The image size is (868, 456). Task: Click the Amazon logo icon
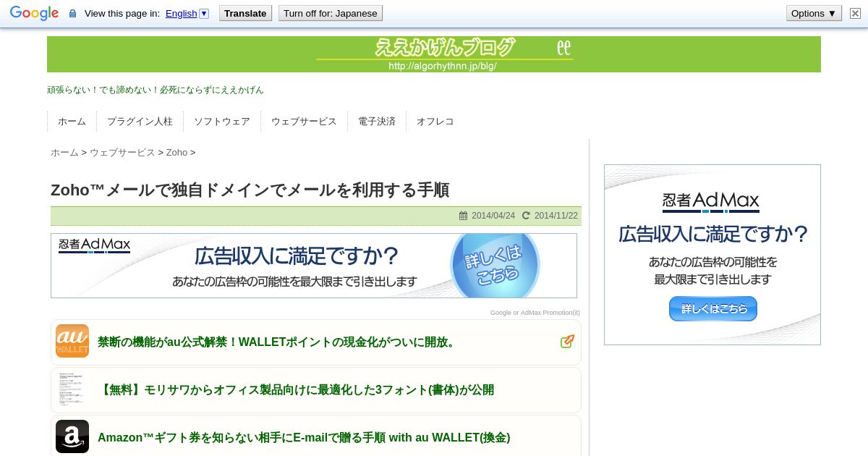72,436
